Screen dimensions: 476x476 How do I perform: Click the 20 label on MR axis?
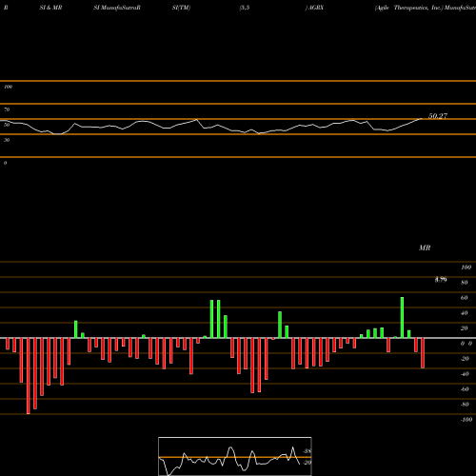click(x=465, y=328)
